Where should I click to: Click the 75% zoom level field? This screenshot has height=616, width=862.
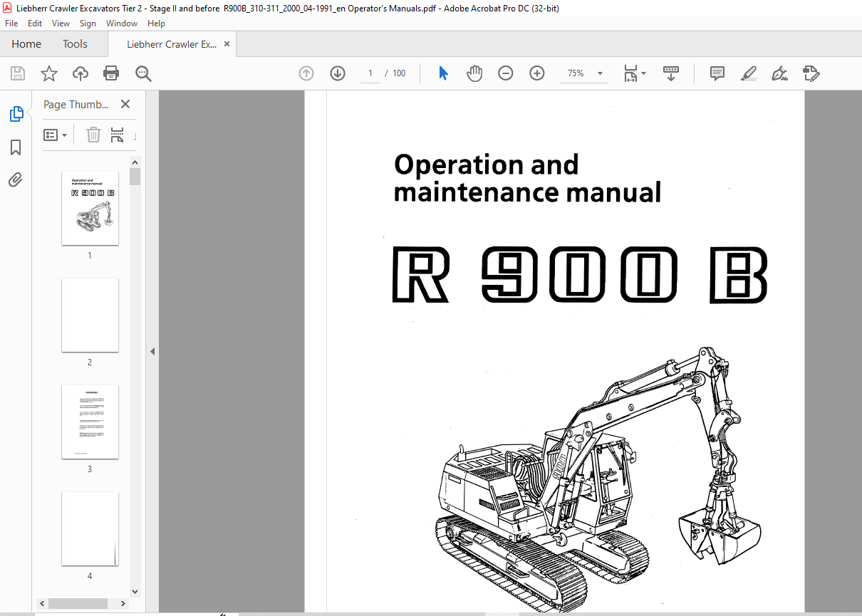click(x=576, y=73)
